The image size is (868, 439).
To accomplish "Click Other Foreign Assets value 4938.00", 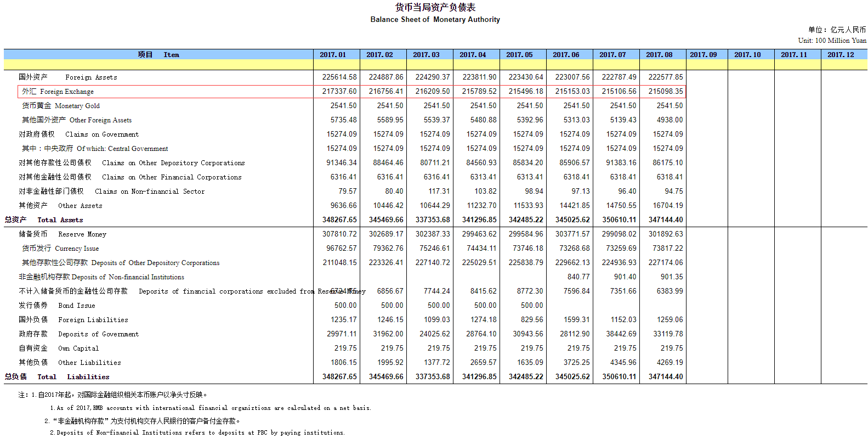I will point(670,120).
